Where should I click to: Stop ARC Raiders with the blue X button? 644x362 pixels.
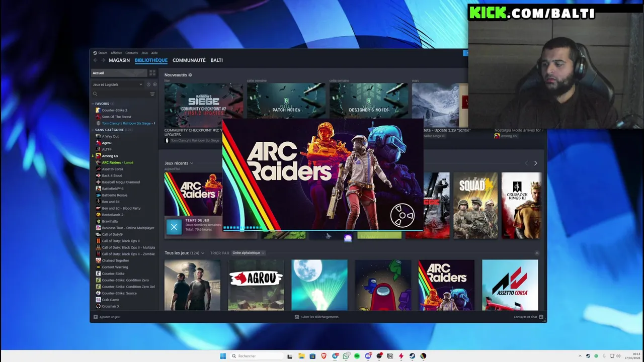click(174, 227)
